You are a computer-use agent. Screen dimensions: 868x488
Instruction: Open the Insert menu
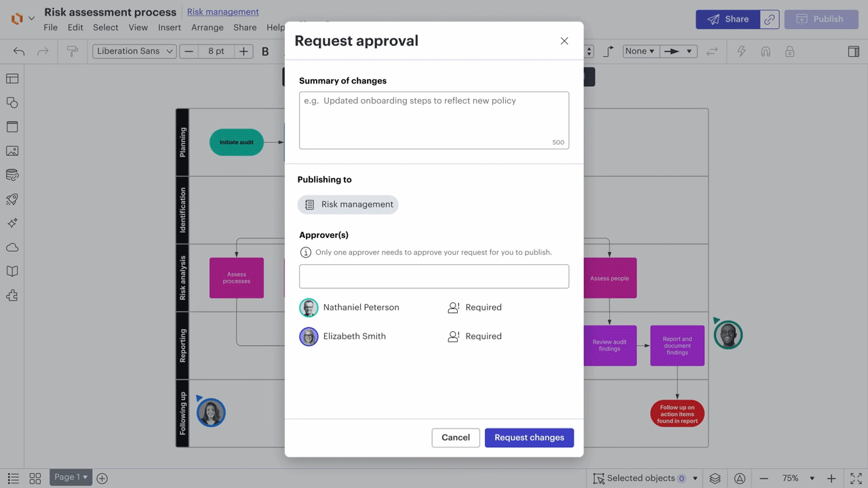169,28
